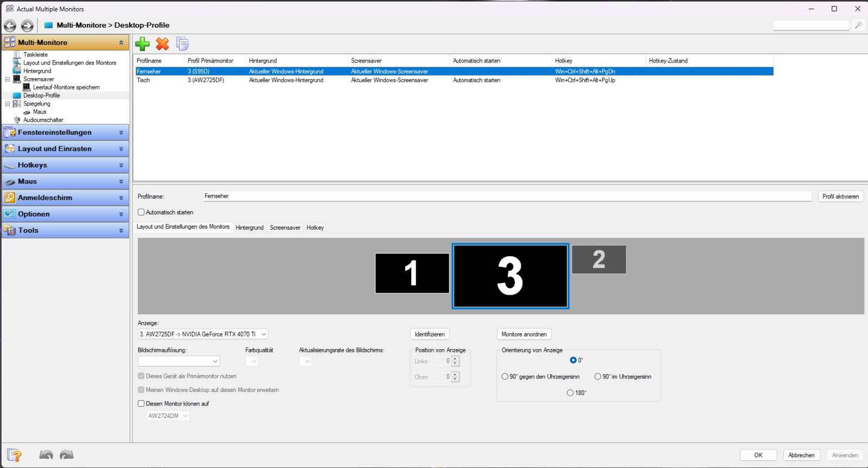This screenshot has width=868, height=468.
Task: Collapse the Multi-Monitore section
Action: [121, 42]
